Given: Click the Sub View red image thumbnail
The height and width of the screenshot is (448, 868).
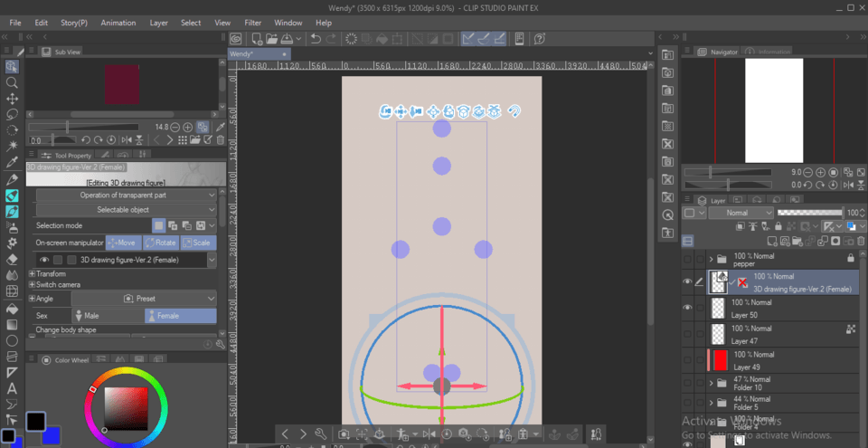Looking at the screenshot, I should click(122, 84).
